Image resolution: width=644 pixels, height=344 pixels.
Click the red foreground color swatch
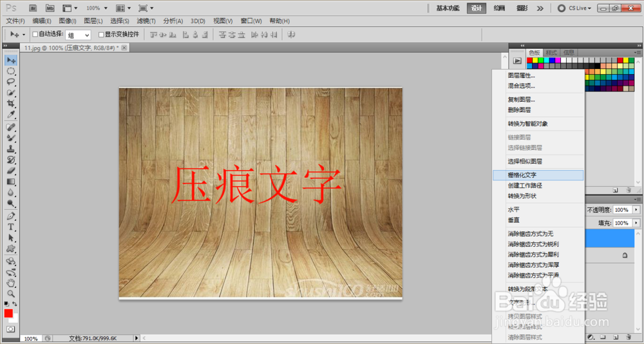pyautogui.click(x=8, y=313)
